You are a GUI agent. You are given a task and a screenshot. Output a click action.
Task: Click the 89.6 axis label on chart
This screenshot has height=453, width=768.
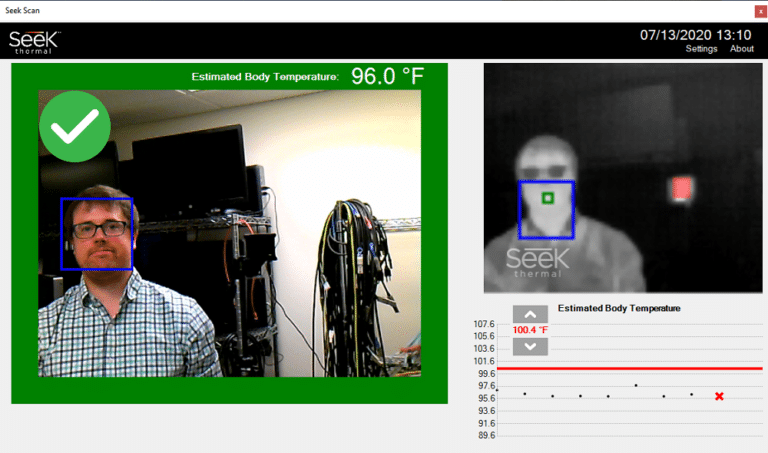pos(486,435)
